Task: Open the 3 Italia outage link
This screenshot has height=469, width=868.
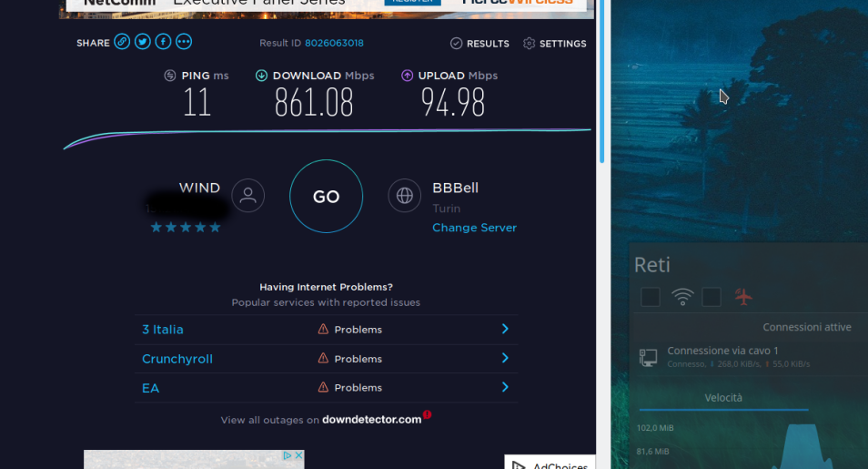Action: click(x=163, y=330)
